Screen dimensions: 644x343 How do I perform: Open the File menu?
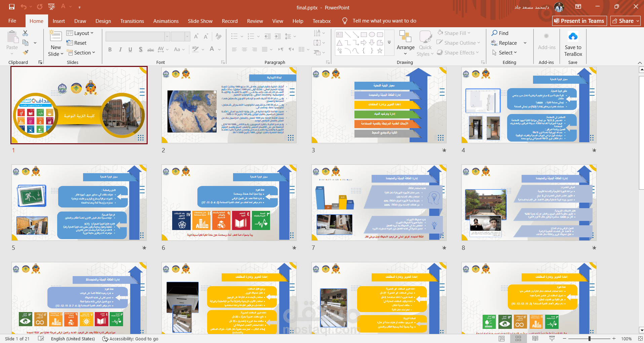click(x=12, y=21)
